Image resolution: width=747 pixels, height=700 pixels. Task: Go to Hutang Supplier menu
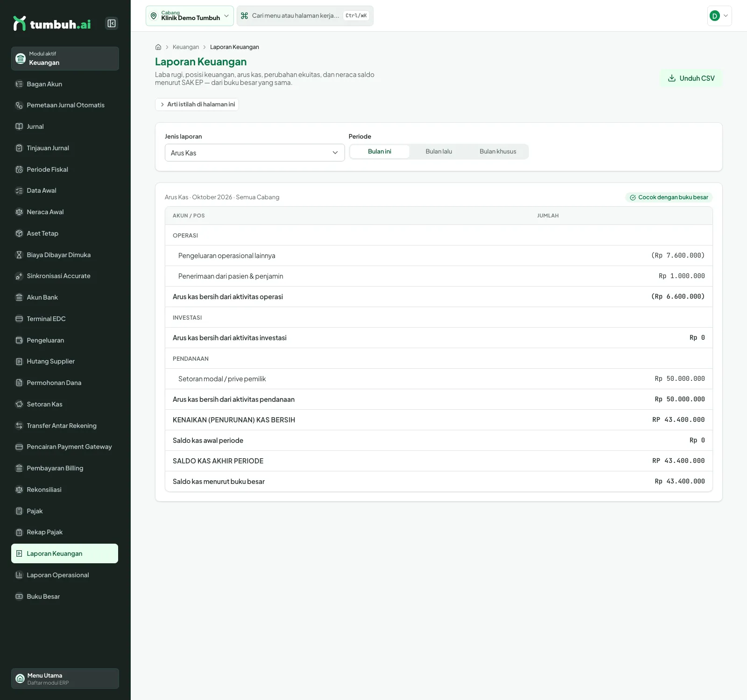coord(65,361)
